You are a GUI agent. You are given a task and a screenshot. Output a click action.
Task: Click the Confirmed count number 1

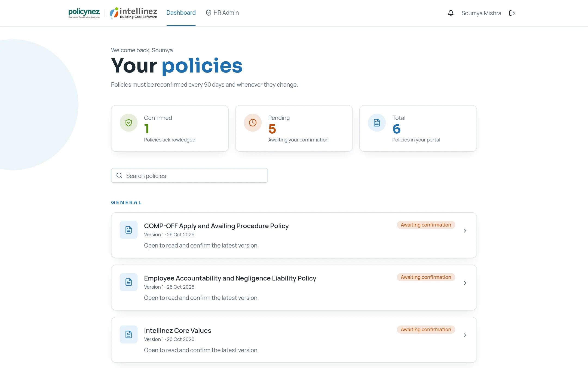pyautogui.click(x=147, y=129)
